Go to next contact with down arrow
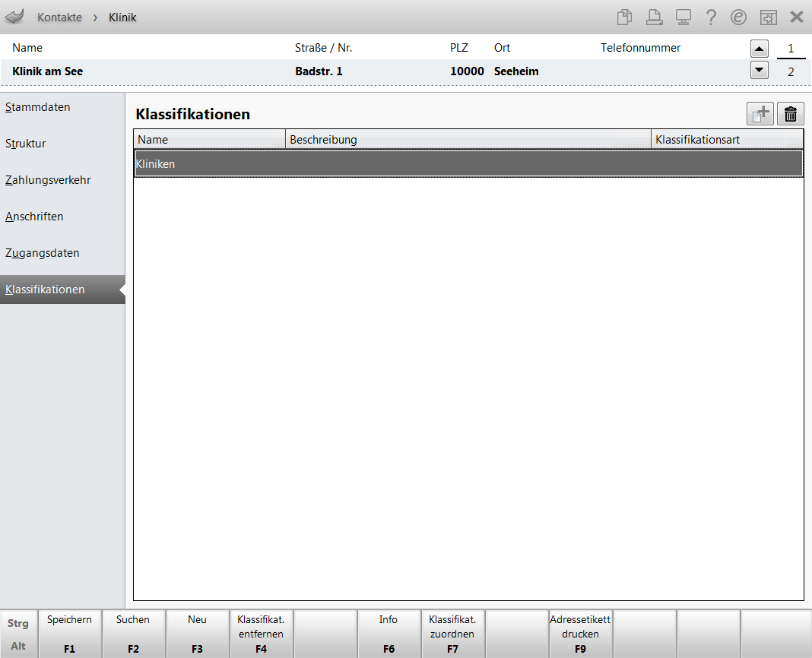The height and width of the screenshot is (658, 812). [x=760, y=69]
